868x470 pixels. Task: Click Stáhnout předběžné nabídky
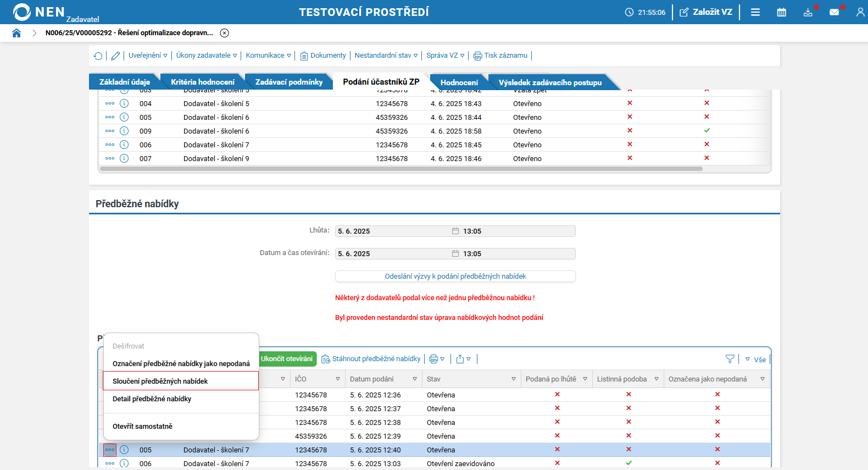coord(371,359)
